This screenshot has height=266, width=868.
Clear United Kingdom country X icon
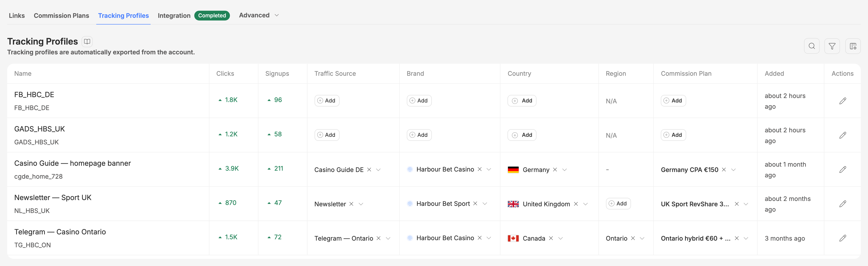click(576, 204)
